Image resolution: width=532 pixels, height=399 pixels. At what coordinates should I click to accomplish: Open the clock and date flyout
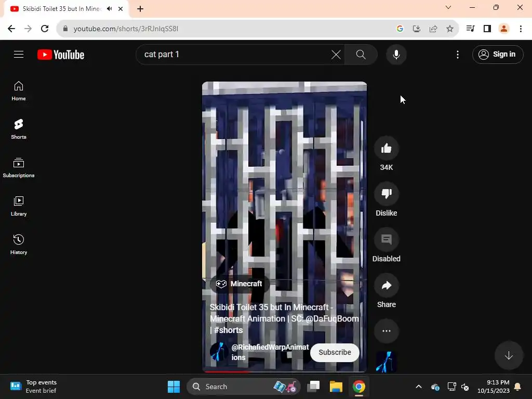tap(494, 387)
